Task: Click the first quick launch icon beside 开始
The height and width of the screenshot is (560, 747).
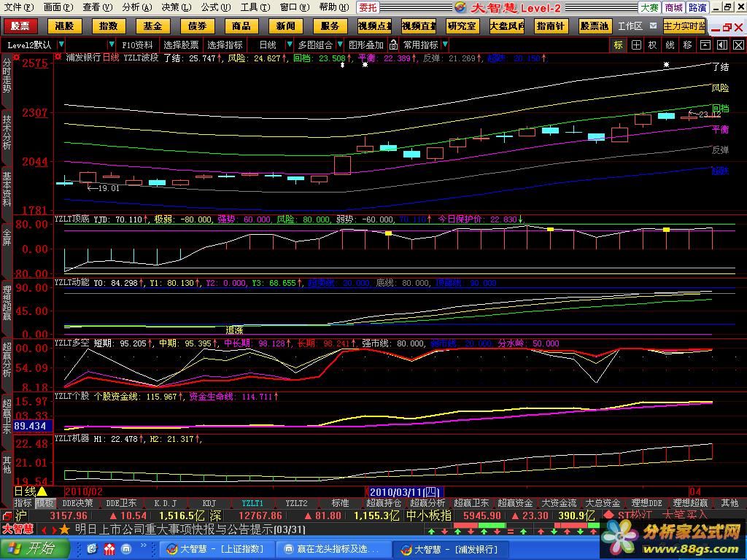Action: pyautogui.click(x=92, y=549)
